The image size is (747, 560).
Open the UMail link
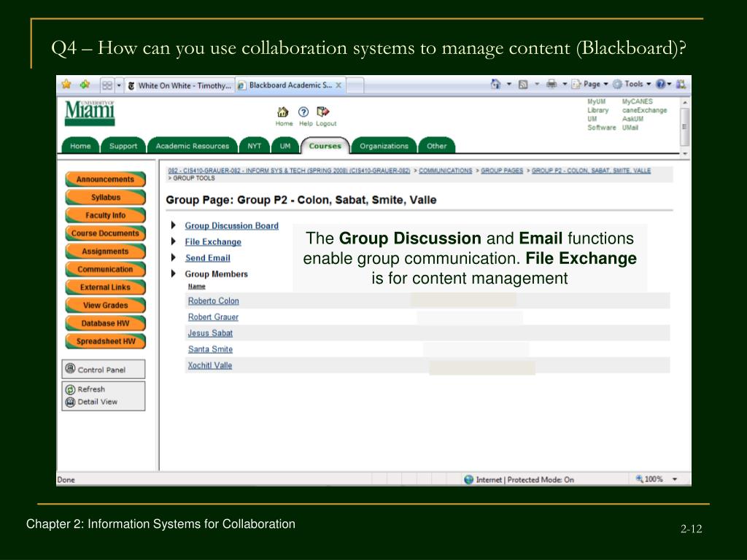630,128
